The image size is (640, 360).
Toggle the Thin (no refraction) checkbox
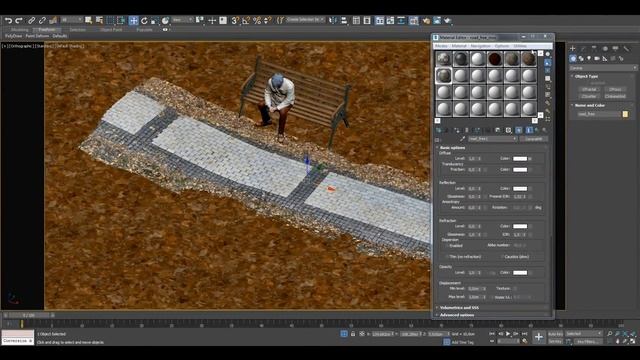[447, 257]
